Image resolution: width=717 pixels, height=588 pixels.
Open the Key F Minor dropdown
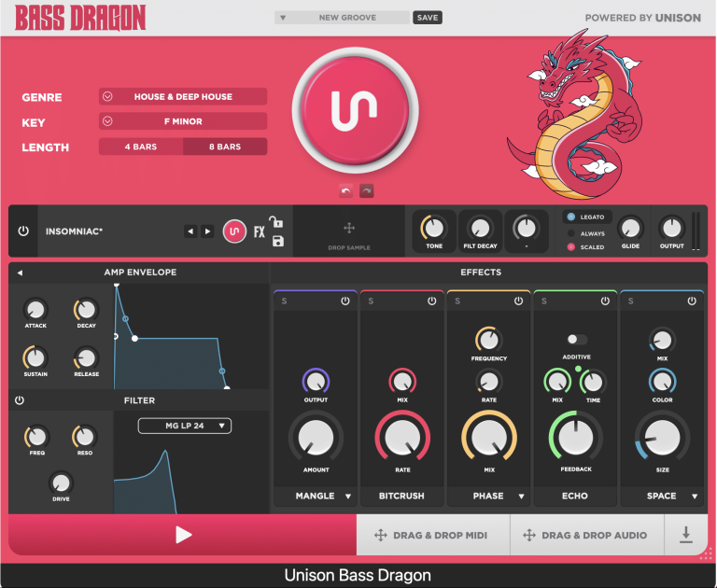click(183, 121)
